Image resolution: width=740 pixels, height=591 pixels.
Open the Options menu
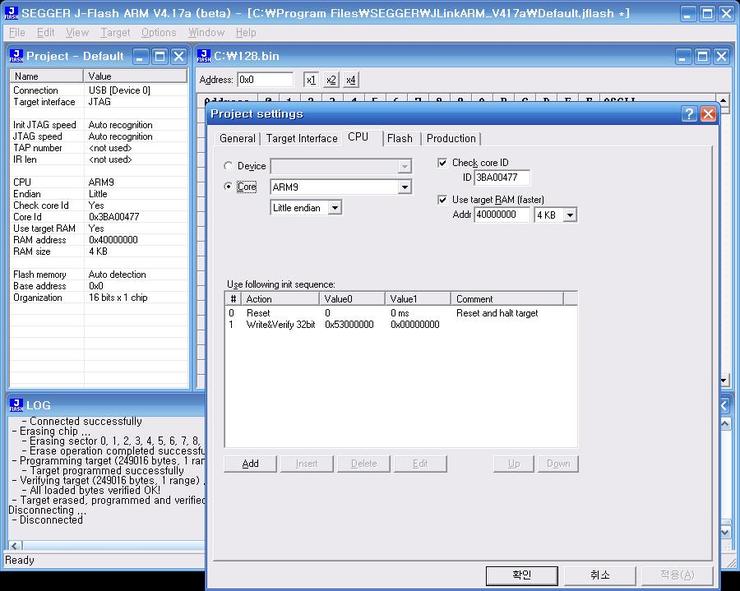click(x=159, y=33)
